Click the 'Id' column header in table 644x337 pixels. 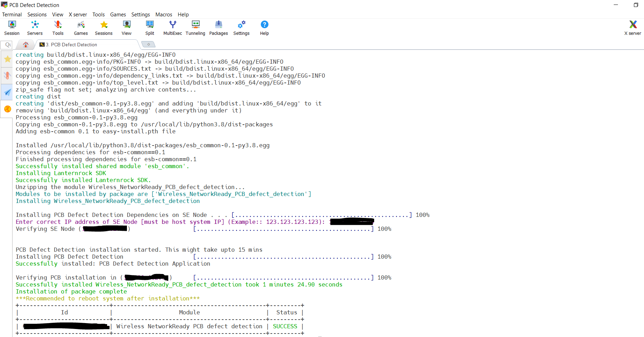(64, 312)
